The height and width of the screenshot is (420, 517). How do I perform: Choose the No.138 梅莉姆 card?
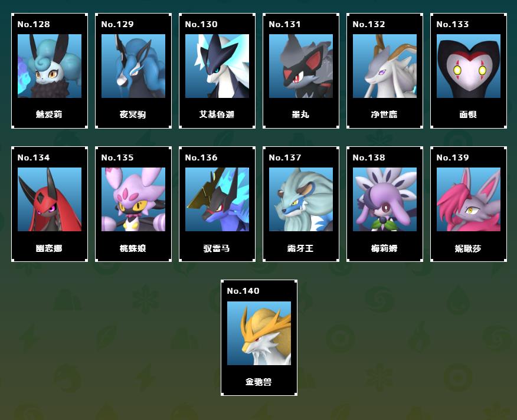coord(384,204)
